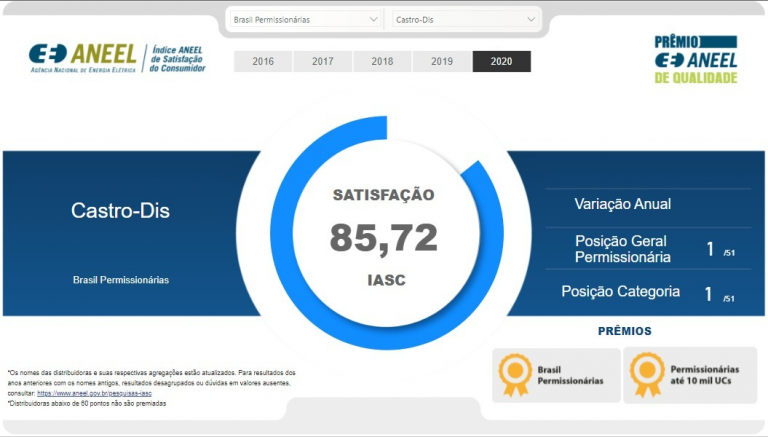Screen dimensions: 768x437
Task: Open the Brasil Permissionárias dropdown
Action: pyautogui.click(x=305, y=20)
